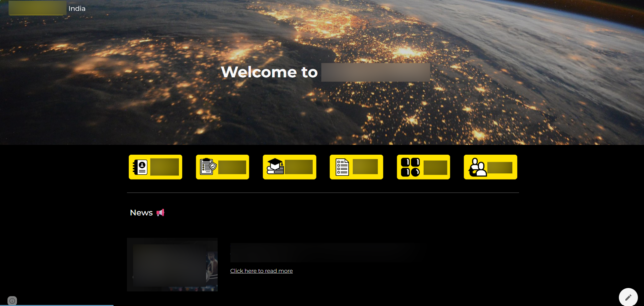Click the contact book icon button
This screenshot has height=306, width=644.
tap(140, 167)
